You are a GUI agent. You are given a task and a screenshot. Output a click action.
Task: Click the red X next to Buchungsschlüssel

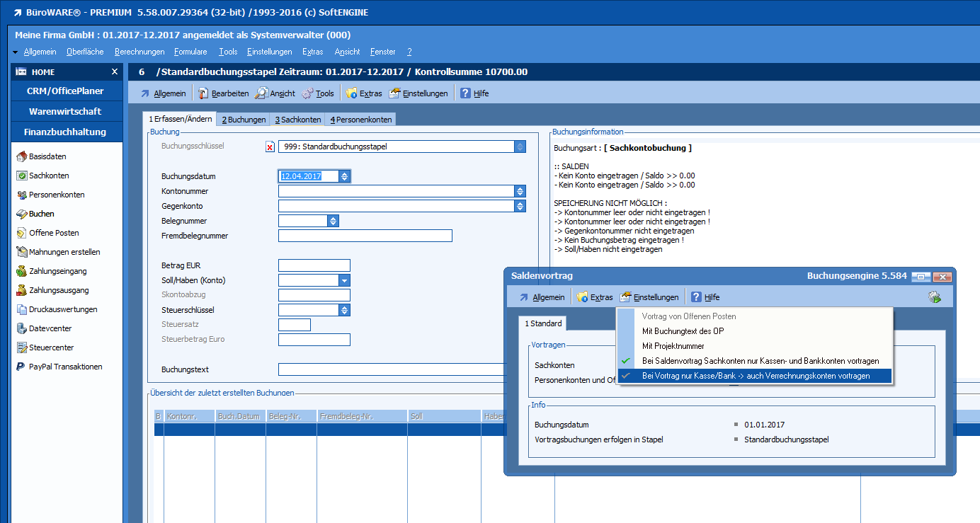[270, 146]
